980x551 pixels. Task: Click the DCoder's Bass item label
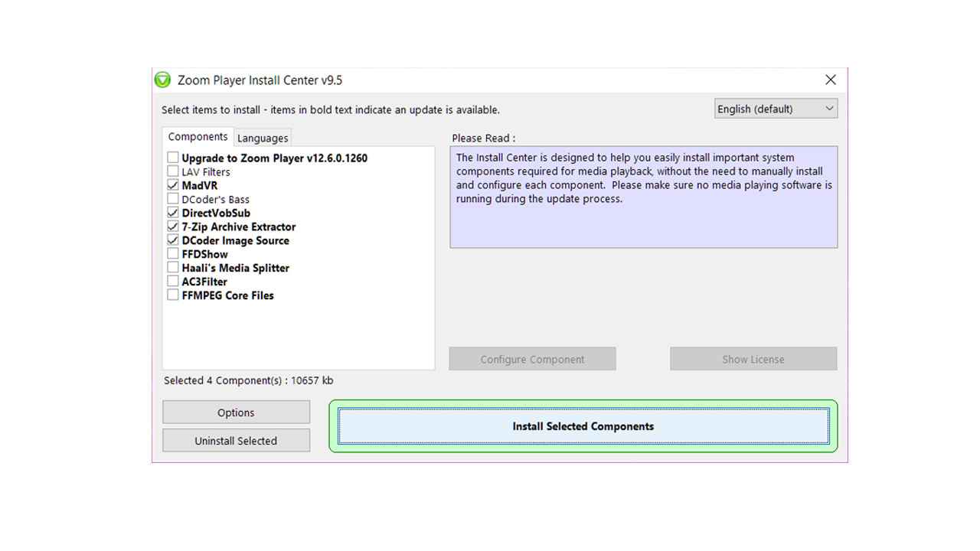point(216,199)
